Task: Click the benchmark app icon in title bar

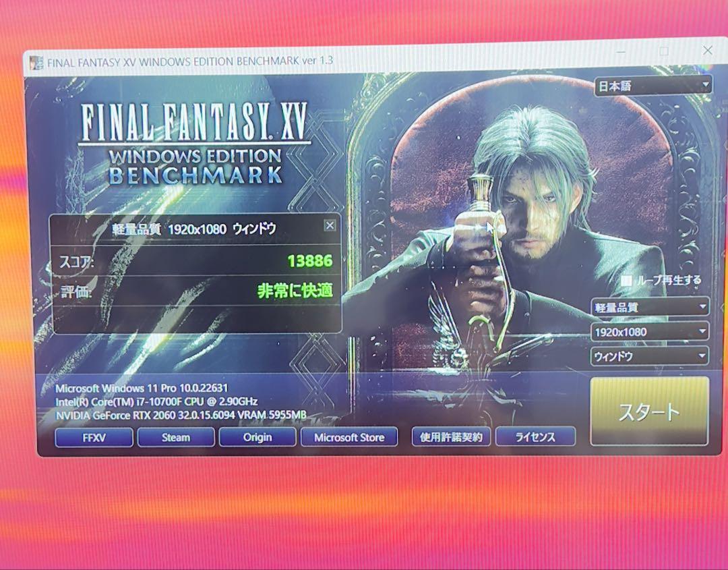Action: click(36, 63)
